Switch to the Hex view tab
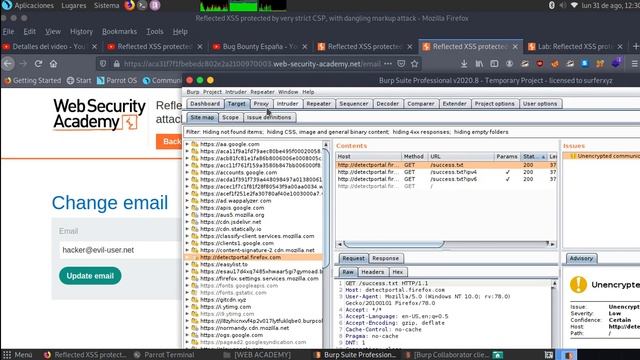Screen dimensions: 640x360 pyautogui.click(x=398, y=272)
